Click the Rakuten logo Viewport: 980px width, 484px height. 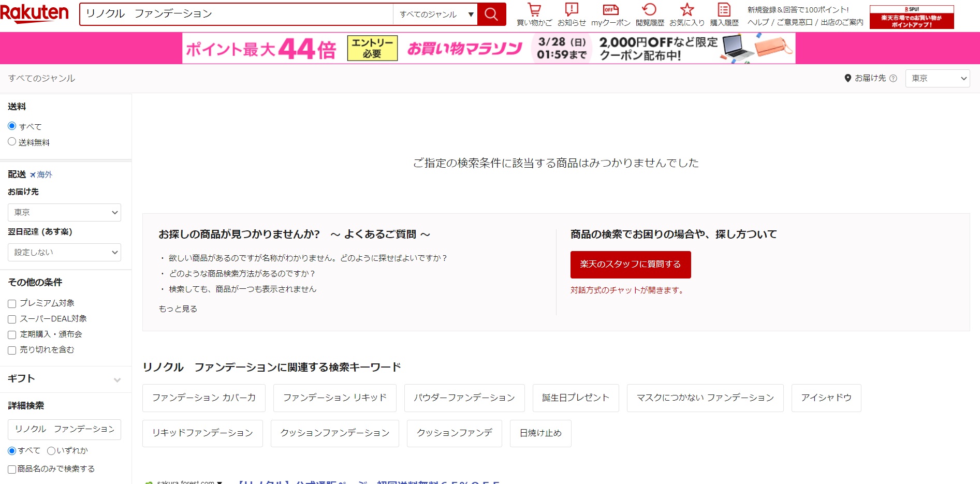[x=34, y=13]
